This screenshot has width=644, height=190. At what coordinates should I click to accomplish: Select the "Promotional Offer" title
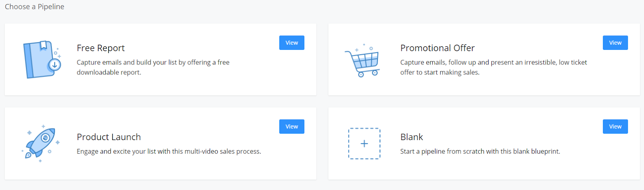pyautogui.click(x=437, y=48)
